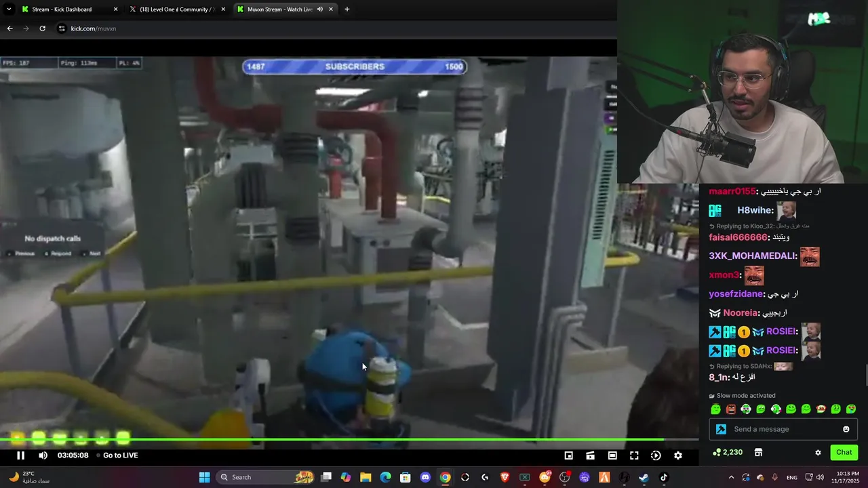868x488 pixels.
Task: Send message with Chat button
Action: 844,452
